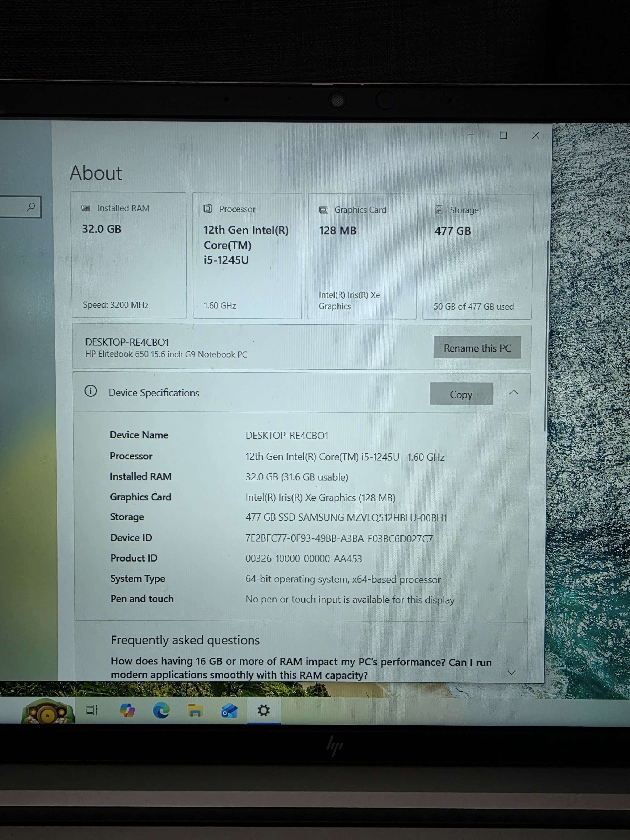Select the Storage 477 GB card
This screenshot has height=840, width=630.
(x=478, y=257)
